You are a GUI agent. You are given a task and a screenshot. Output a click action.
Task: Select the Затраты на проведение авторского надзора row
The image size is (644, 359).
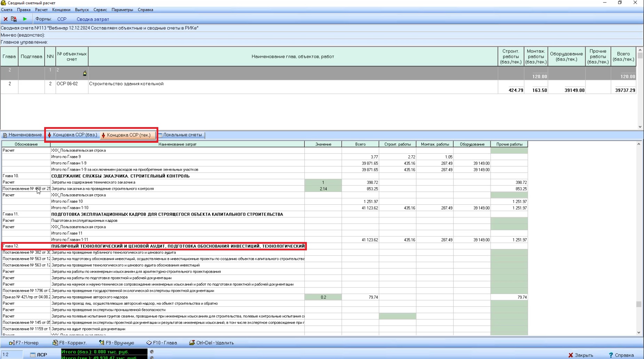pos(264,297)
